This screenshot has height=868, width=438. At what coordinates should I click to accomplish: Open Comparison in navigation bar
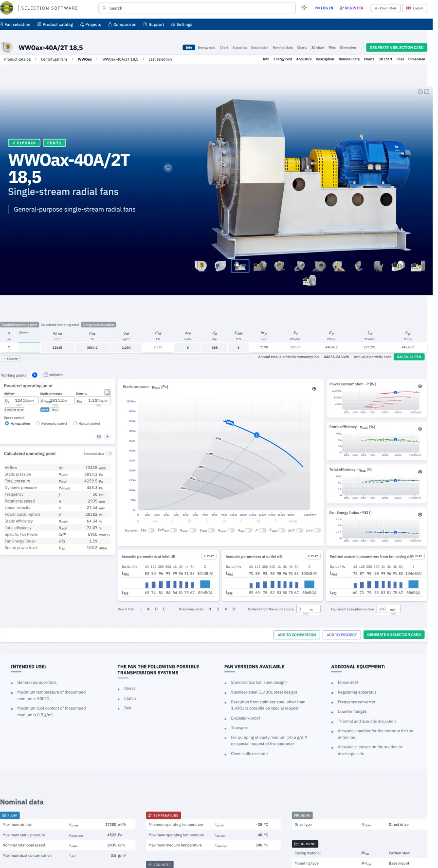[x=122, y=24]
